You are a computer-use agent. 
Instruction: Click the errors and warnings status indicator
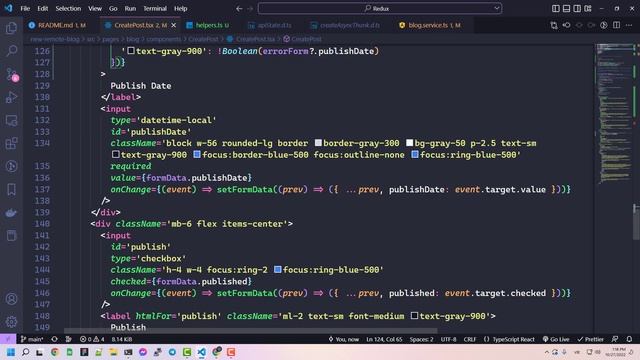(92, 339)
